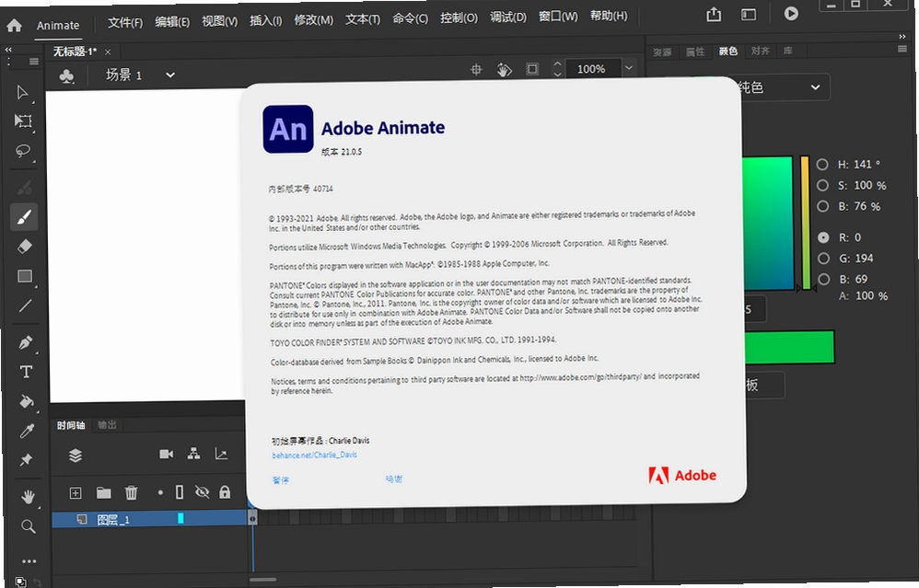Select the H hue radio button
919x588 pixels.
click(822, 165)
